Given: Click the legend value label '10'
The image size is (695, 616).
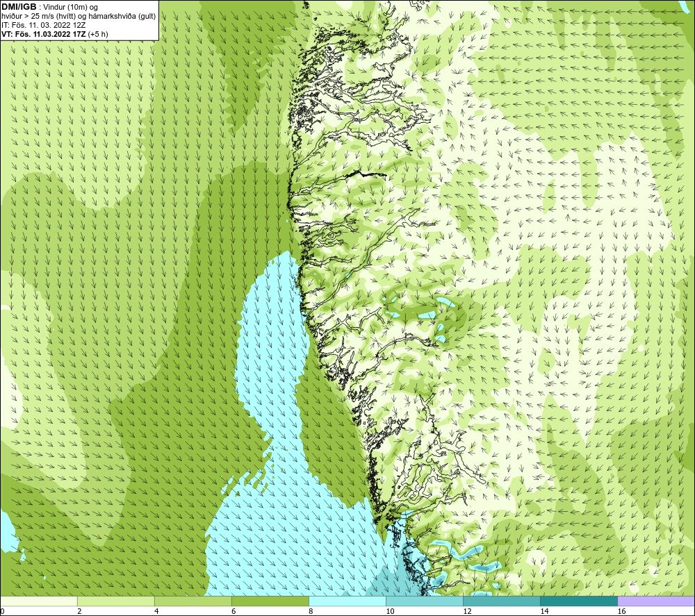Looking at the screenshot, I should click(390, 612).
